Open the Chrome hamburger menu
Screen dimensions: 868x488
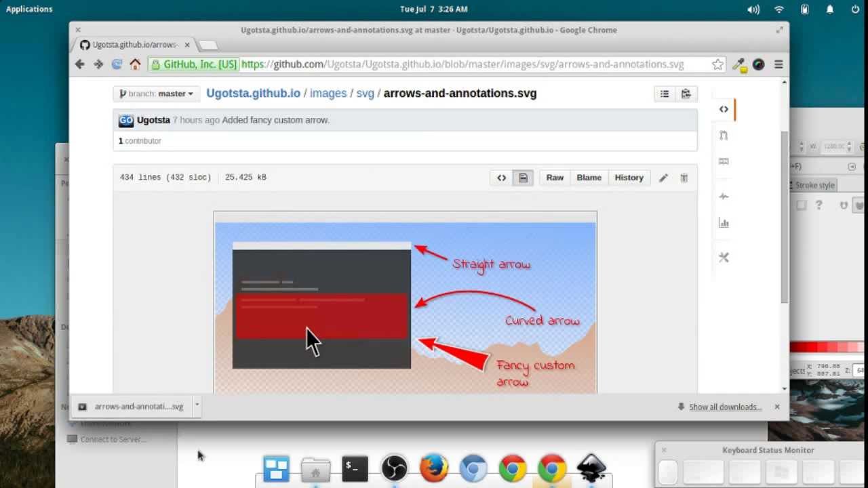778,64
